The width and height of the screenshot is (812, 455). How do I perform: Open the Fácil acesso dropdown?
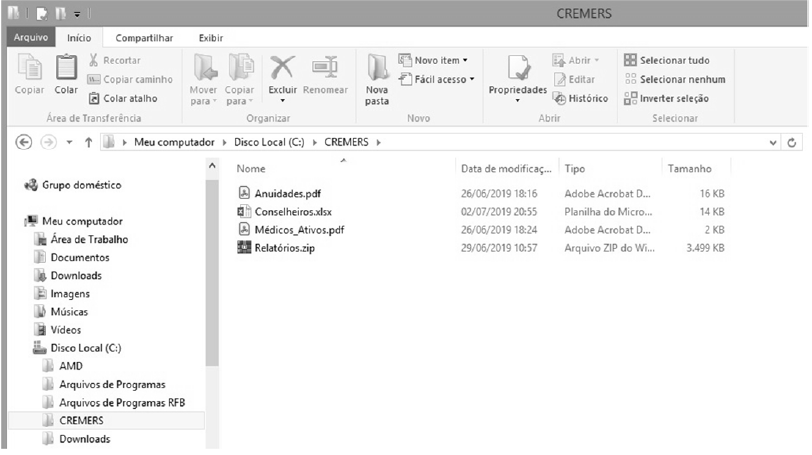pyautogui.click(x=437, y=79)
